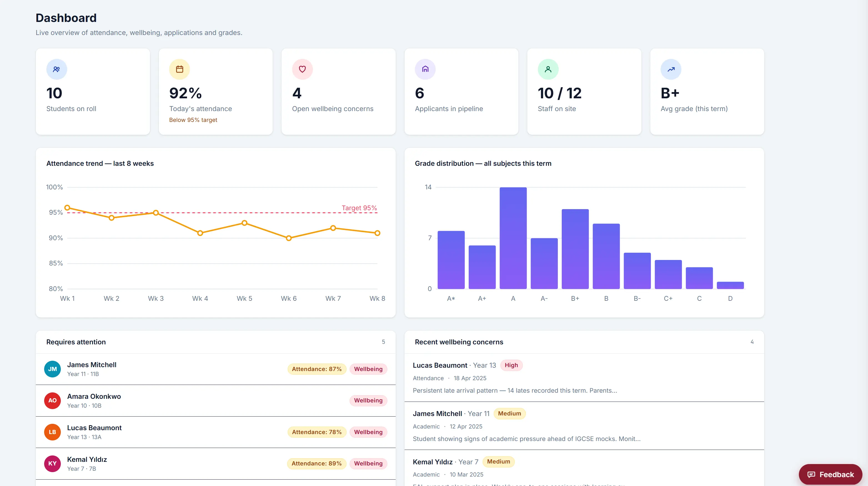Click the B- grade bar
The width and height of the screenshot is (868, 486).
[637, 271]
